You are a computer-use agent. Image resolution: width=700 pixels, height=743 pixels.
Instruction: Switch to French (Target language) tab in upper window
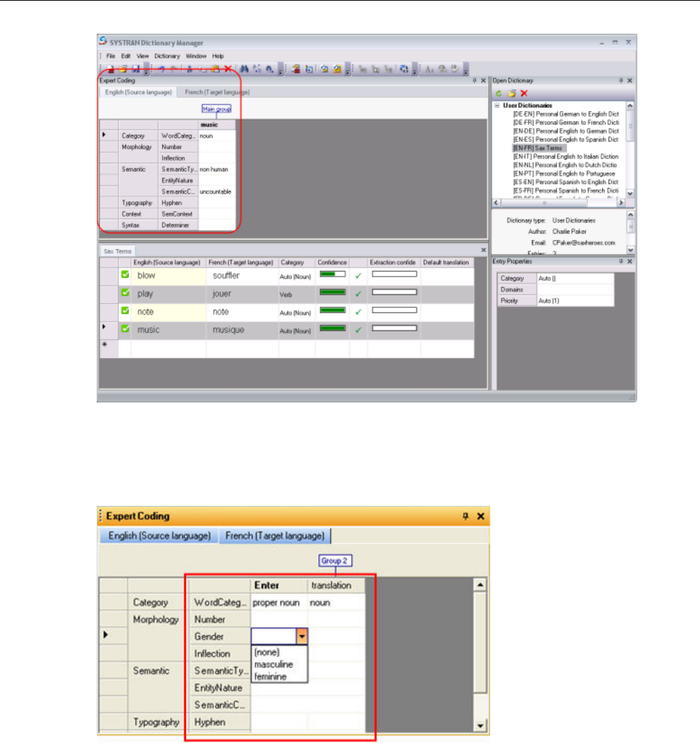(x=217, y=92)
